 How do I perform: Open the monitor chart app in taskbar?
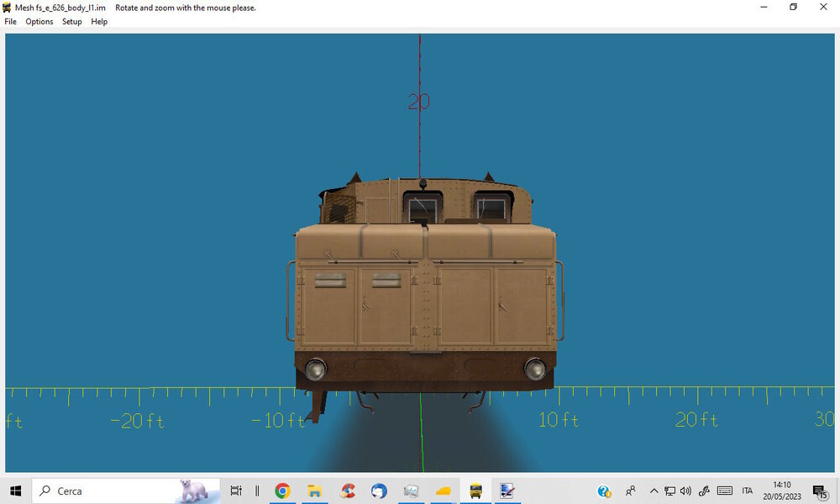(411, 491)
